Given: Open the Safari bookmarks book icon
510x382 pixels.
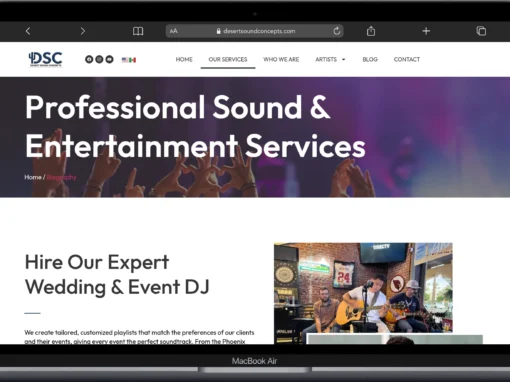Looking at the screenshot, I should coord(138,31).
